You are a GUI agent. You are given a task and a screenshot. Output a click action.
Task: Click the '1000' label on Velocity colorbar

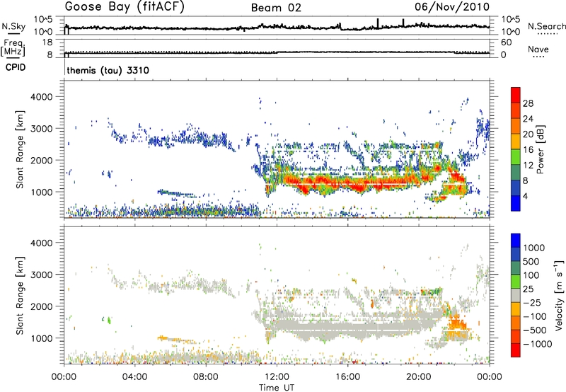point(534,248)
